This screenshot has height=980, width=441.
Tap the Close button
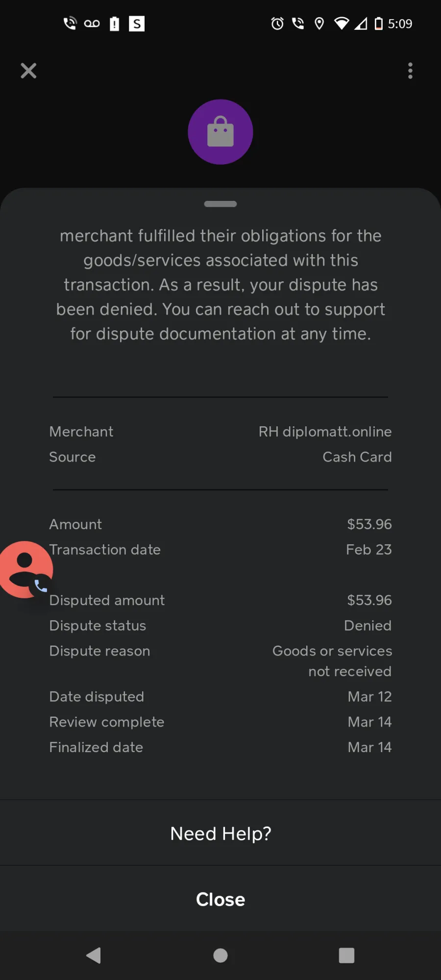220,899
